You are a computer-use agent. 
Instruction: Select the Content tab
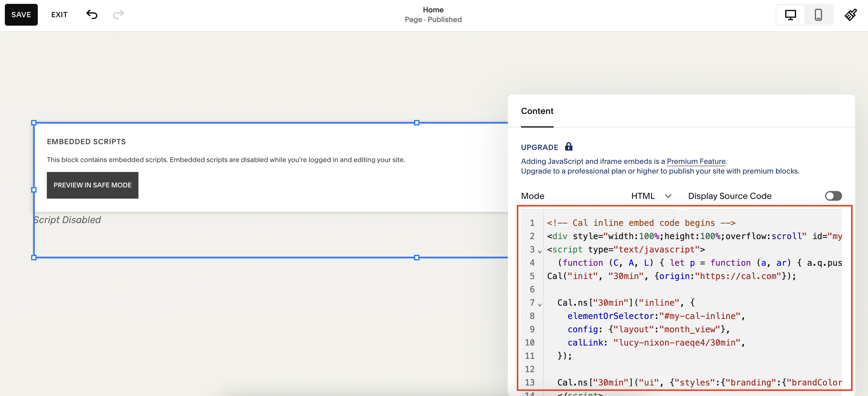(x=537, y=111)
